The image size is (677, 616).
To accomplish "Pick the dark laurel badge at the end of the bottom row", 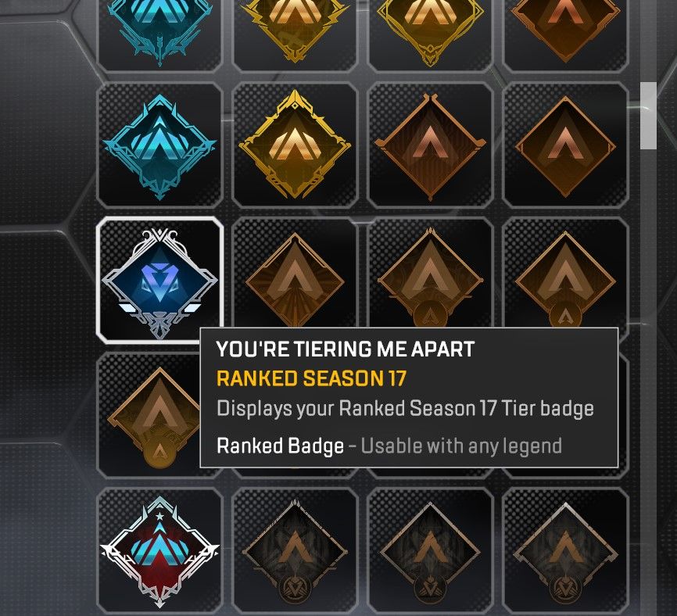I will (x=566, y=552).
